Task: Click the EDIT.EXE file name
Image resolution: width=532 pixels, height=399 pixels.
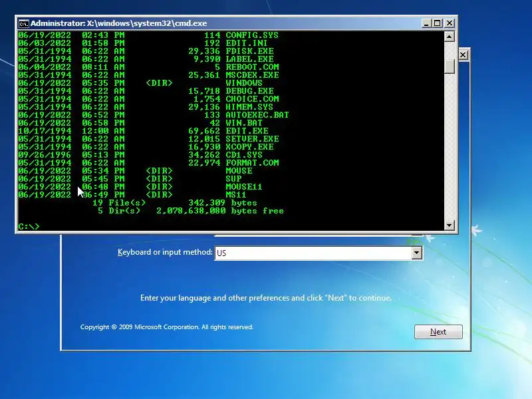Action: pos(247,131)
